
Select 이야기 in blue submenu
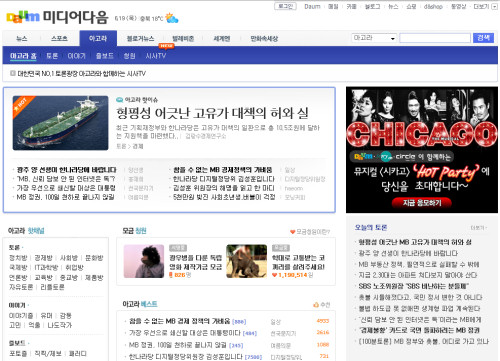pyautogui.click(x=77, y=56)
